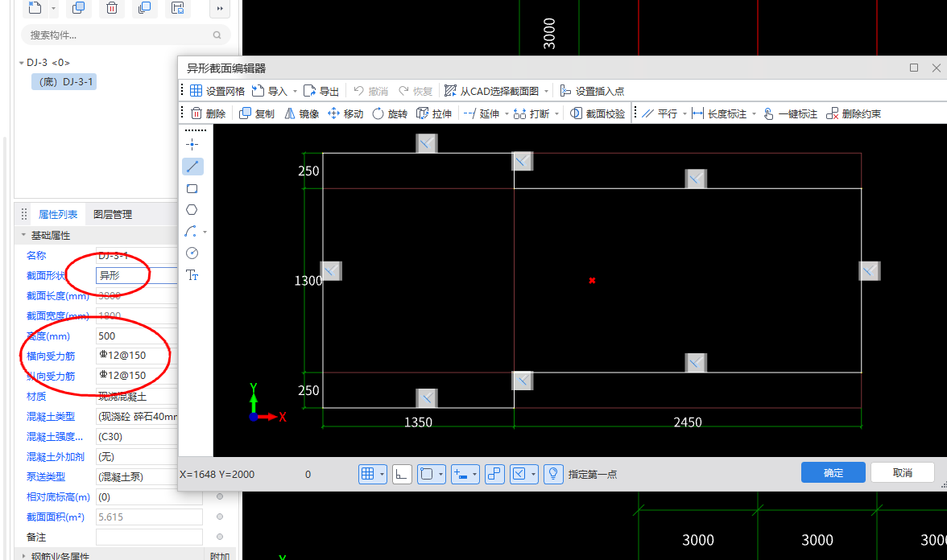Click the inter-layer copy icon

(x=144, y=8)
